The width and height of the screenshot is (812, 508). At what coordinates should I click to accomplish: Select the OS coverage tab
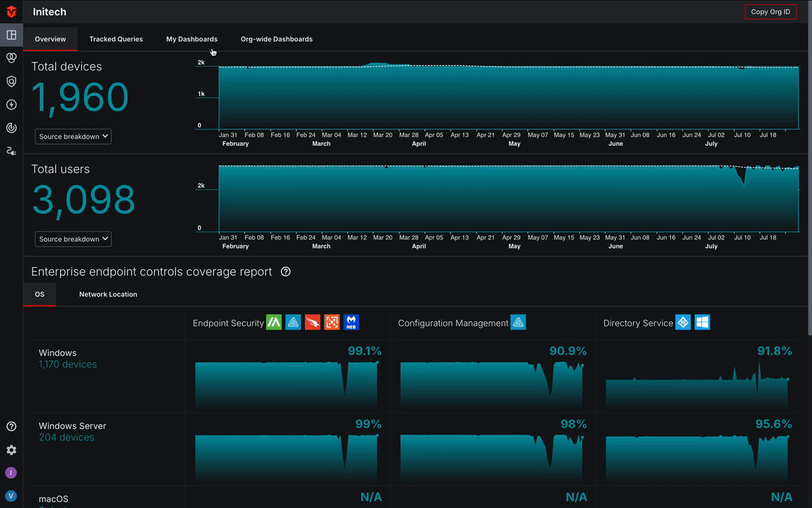(40, 294)
